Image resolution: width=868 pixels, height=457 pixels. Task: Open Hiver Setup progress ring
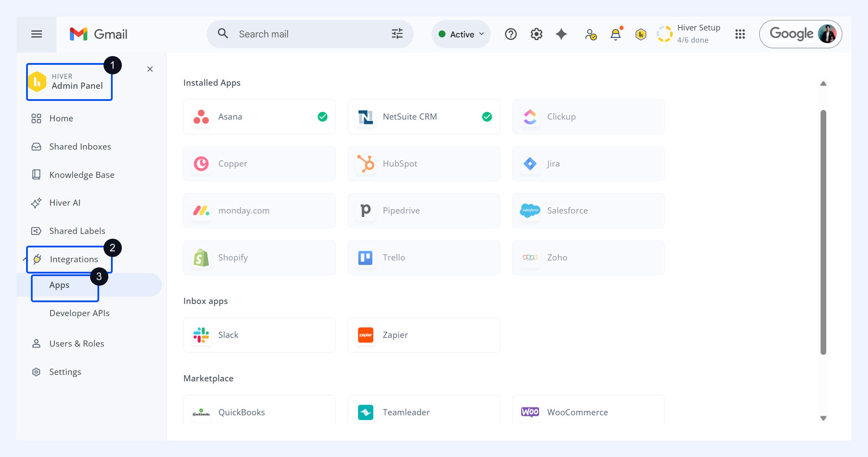click(665, 34)
